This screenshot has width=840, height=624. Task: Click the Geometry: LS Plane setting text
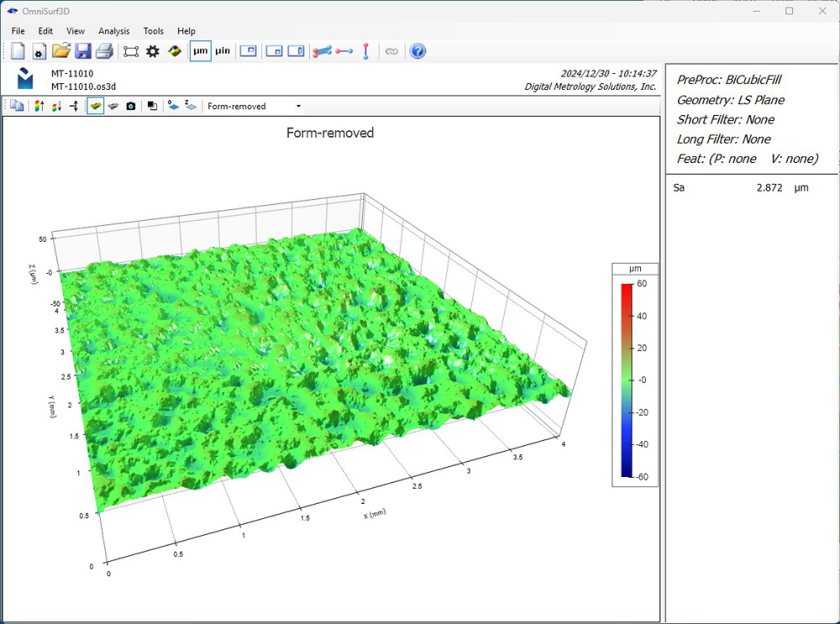pyautogui.click(x=731, y=100)
